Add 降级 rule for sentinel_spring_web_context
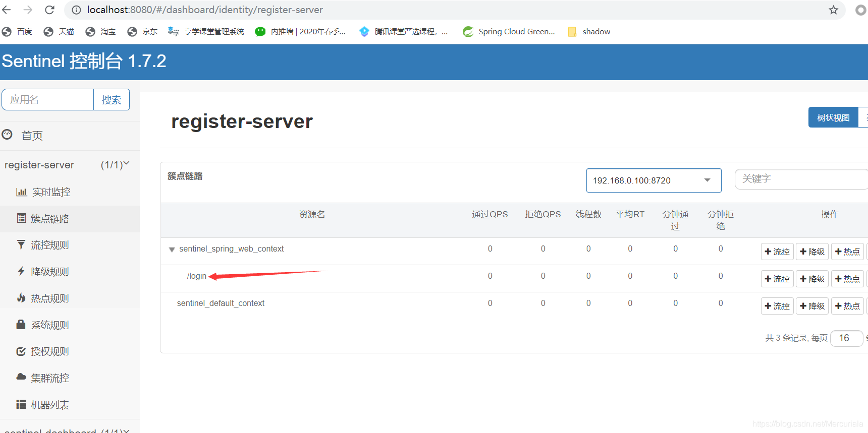Image resolution: width=868 pixels, height=433 pixels. point(812,252)
